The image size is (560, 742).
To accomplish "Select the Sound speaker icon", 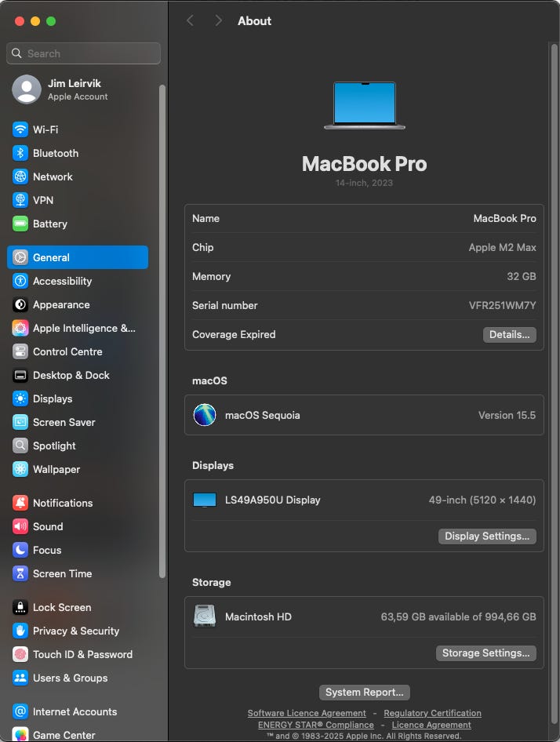I will tap(20, 526).
